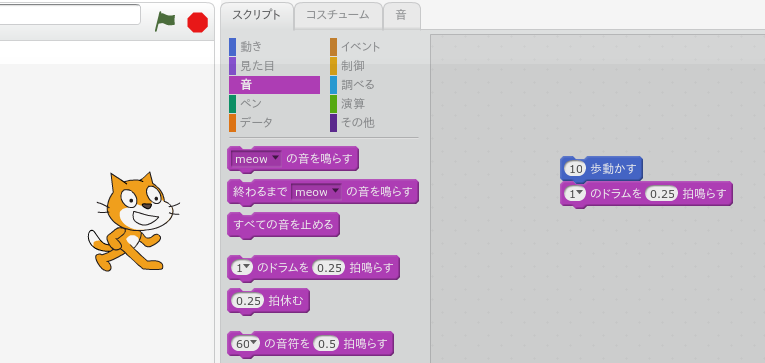Image resolution: width=765 pixels, height=363 pixels.
Task: Click the text field above the stage
Action: [70, 14]
